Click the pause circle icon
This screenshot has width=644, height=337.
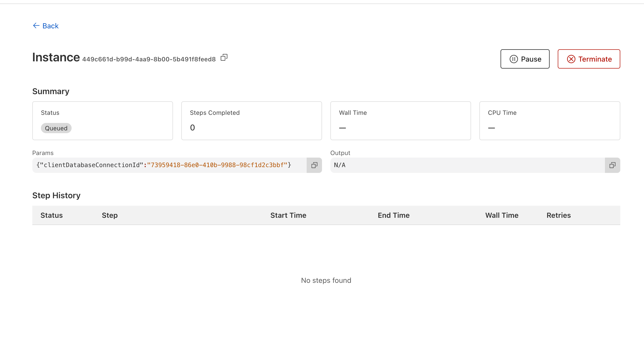click(x=514, y=59)
